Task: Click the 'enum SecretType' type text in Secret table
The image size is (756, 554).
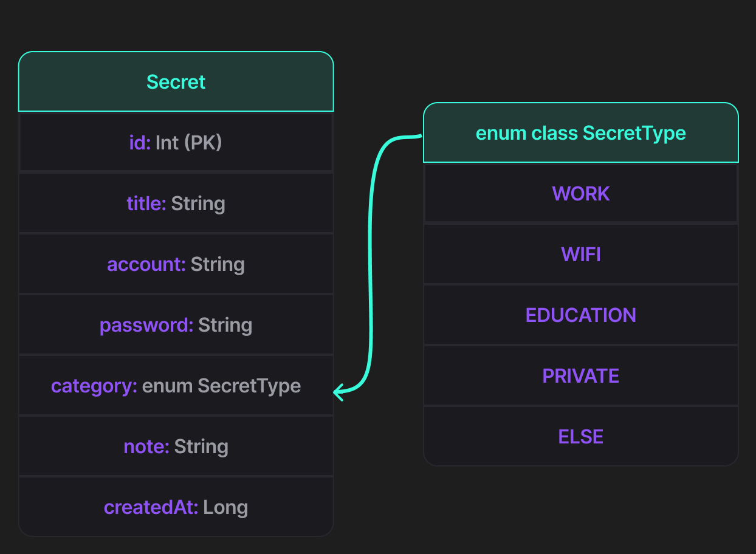Action: (221, 386)
